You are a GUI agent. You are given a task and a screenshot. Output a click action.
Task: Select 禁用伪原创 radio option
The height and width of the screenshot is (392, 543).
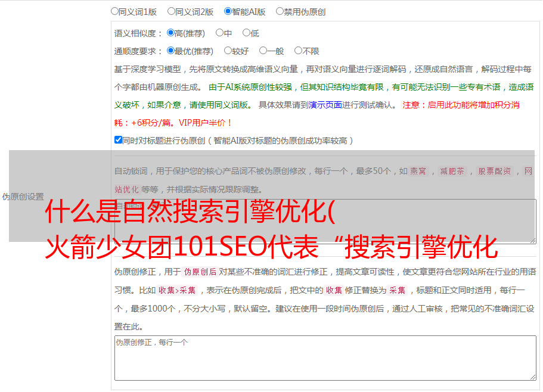pos(280,11)
